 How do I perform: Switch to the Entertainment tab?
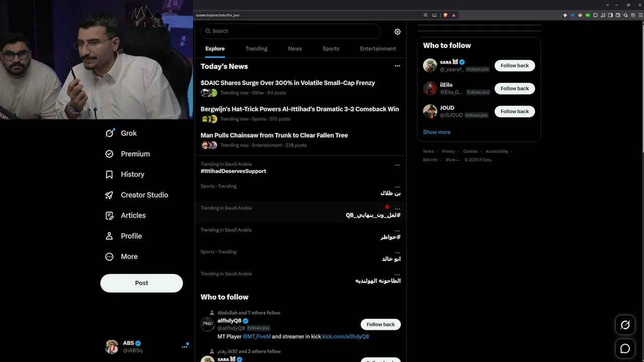click(x=378, y=49)
